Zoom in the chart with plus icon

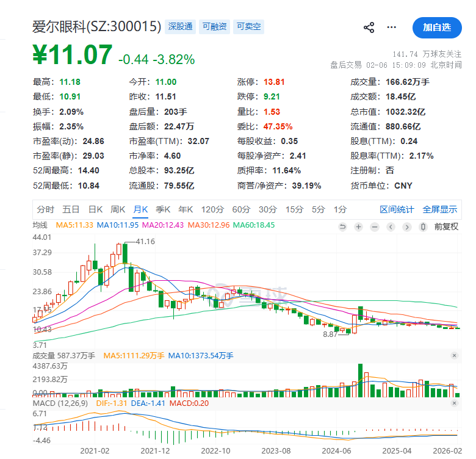(x=358, y=227)
